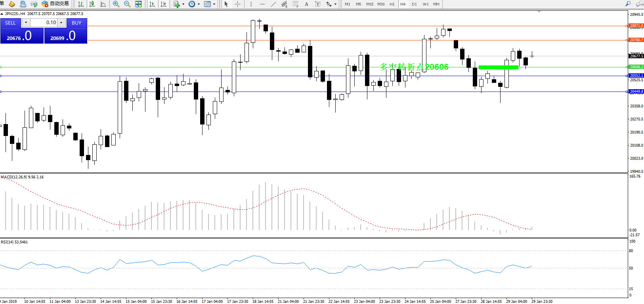Click the green bar at the 20606 level
The height and width of the screenshot is (304, 644).
[x=498, y=67]
